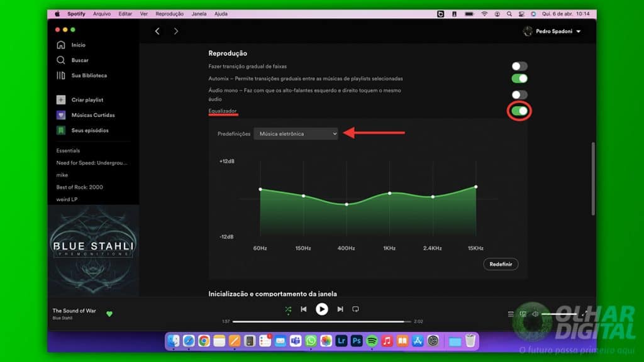Click the song progress bar
This screenshot has height=362, width=644.
(321, 322)
